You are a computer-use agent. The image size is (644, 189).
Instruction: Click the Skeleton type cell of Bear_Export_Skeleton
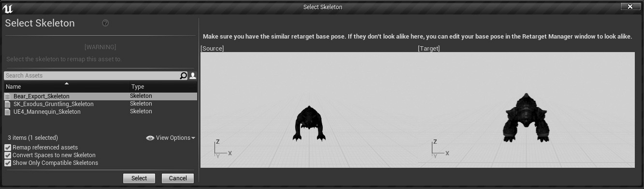(x=141, y=96)
